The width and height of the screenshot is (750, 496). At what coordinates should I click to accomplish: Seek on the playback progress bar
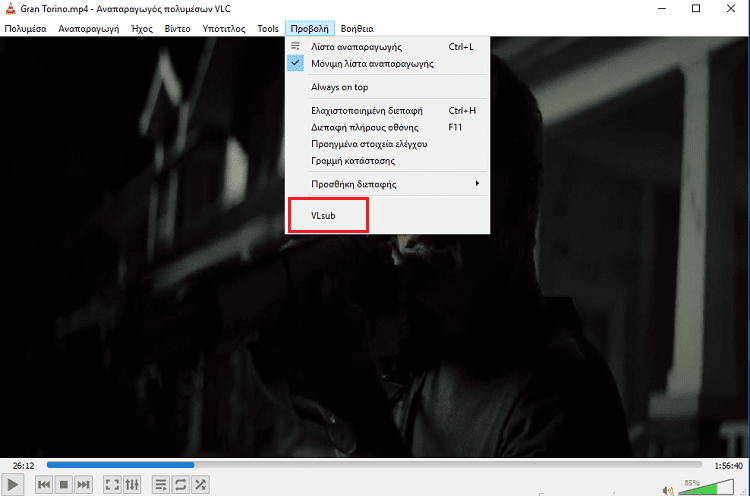pos(374,465)
